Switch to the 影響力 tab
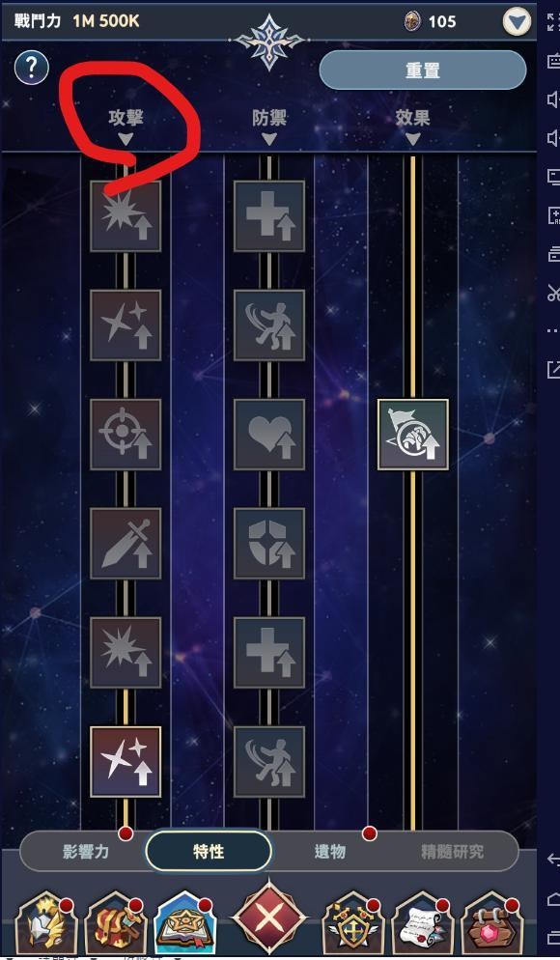 tap(85, 851)
